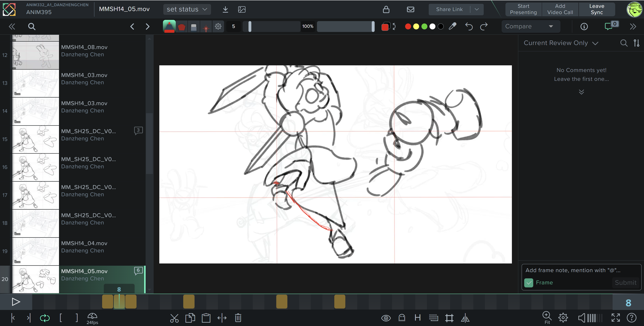Open the crop frame tool
Image resolution: width=644 pixels, height=326 pixels.
click(x=449, y=318)
